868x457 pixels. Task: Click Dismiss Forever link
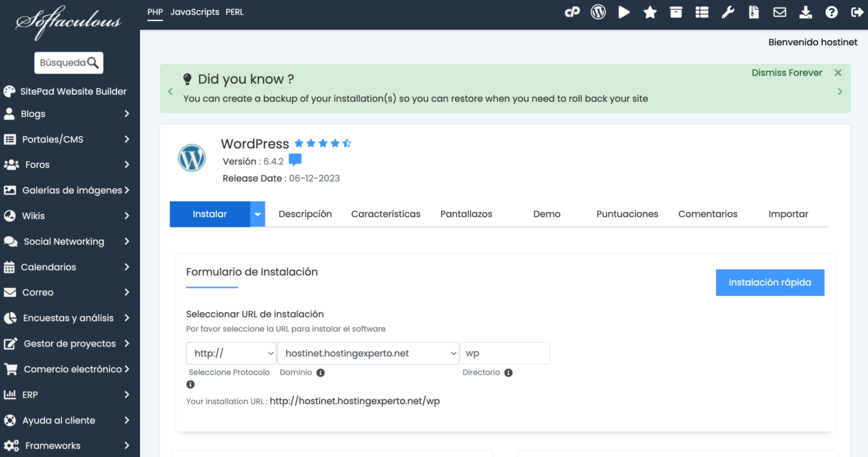tap(787, 73)
